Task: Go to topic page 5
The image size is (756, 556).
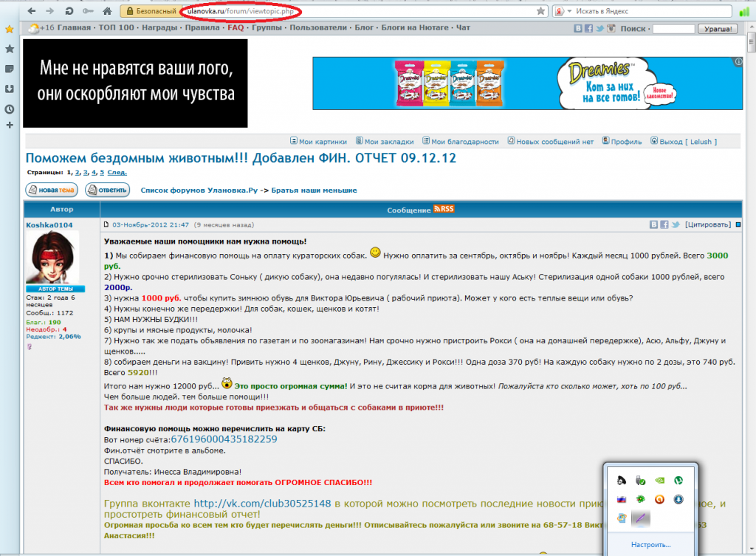Action: [102, 172]
